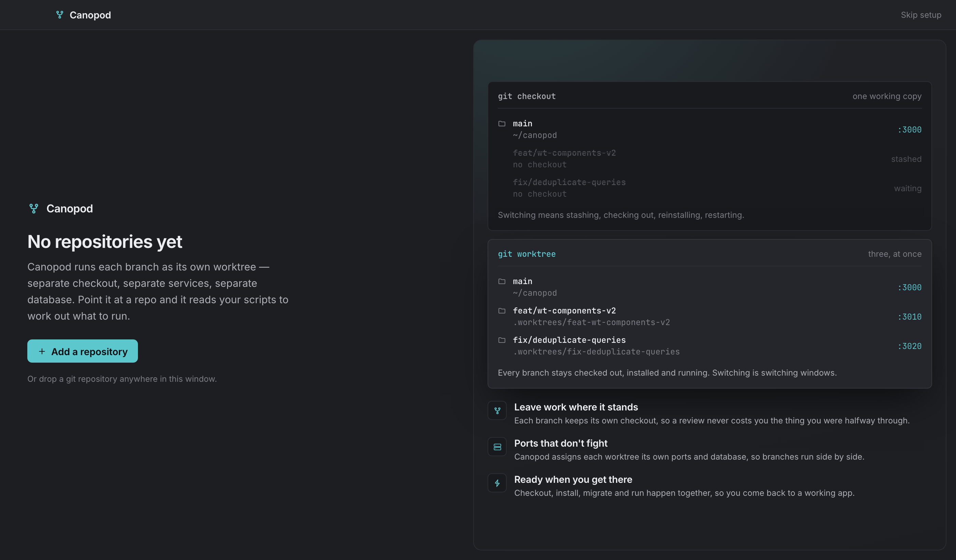The height and width of the screenshot is (560, 956).
Task: Add a repository
Action: coord(83,351)
